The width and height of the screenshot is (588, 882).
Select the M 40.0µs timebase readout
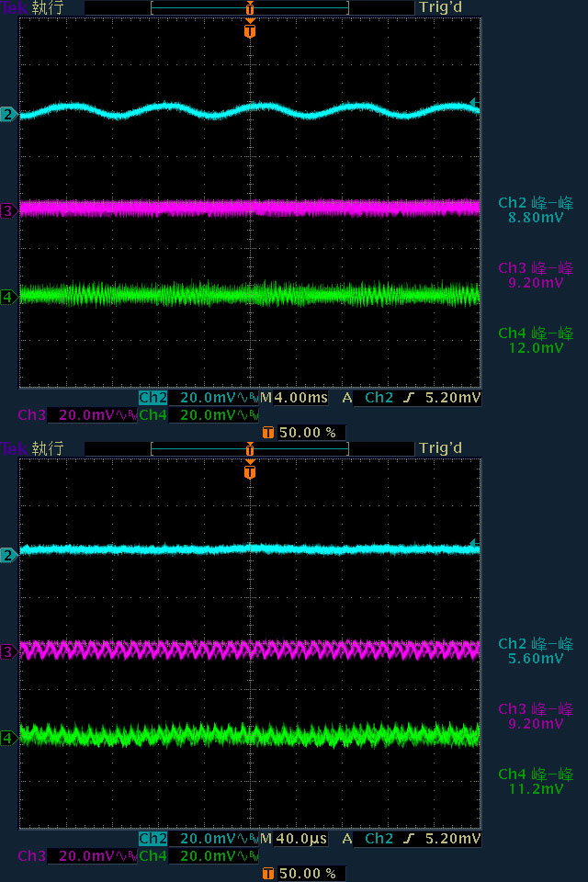(x=294, y=839)
